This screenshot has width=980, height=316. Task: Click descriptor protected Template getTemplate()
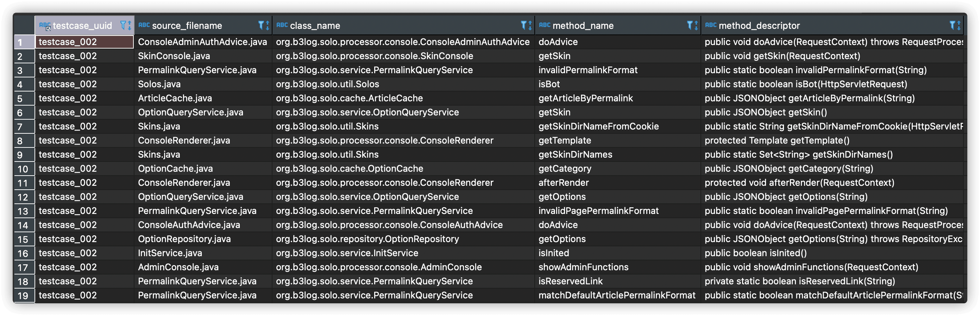tap(832, 140)
